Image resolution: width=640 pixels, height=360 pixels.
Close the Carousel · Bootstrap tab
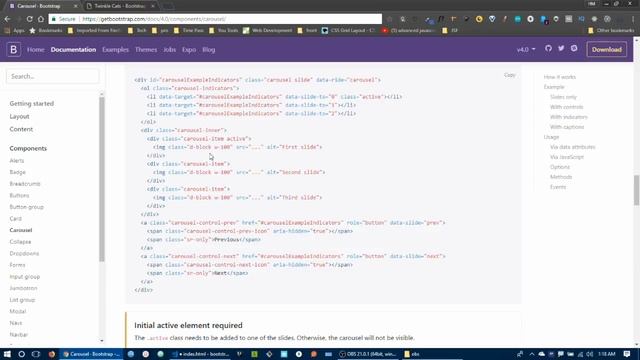[75, 6]
